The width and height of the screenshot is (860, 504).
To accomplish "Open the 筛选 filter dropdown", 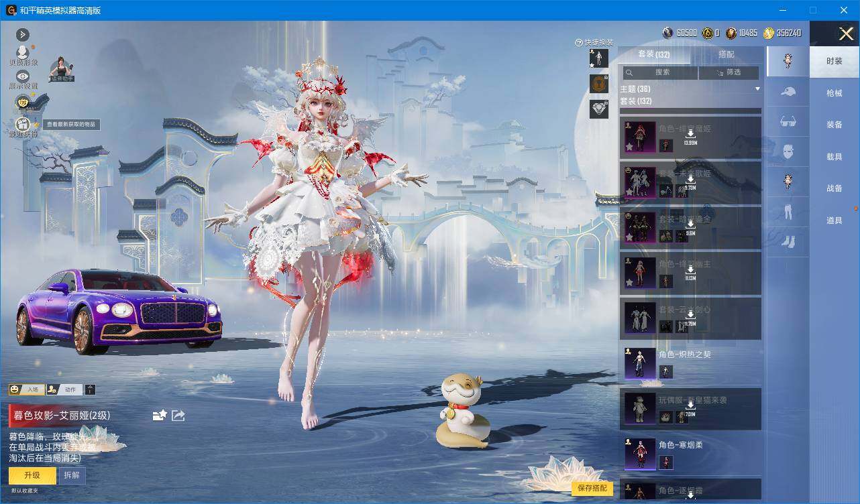I will point(729,72).
